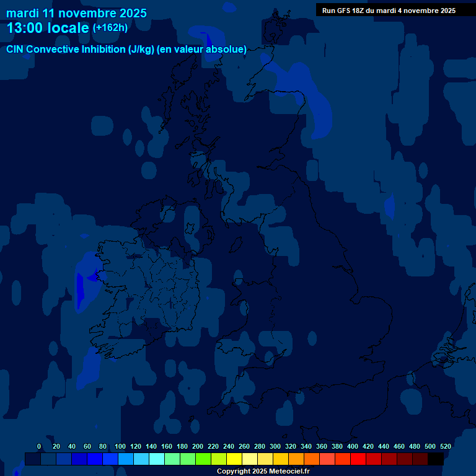The width and height of the screenshot is (476, 476).
Task: Click the blue patch off southwest Ireland
Action: [90, 364]
